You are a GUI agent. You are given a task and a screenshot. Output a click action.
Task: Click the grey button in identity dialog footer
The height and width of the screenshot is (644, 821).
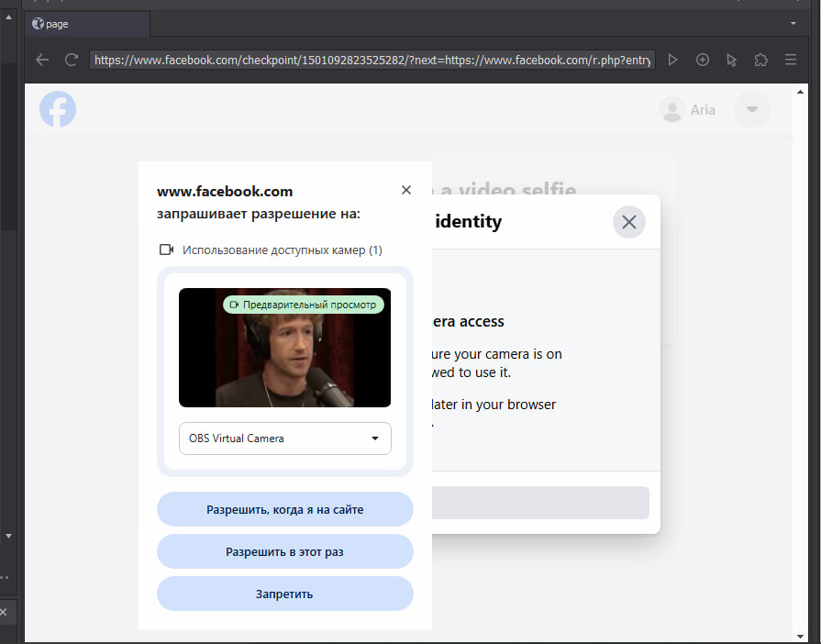click(x=540, y=503)
